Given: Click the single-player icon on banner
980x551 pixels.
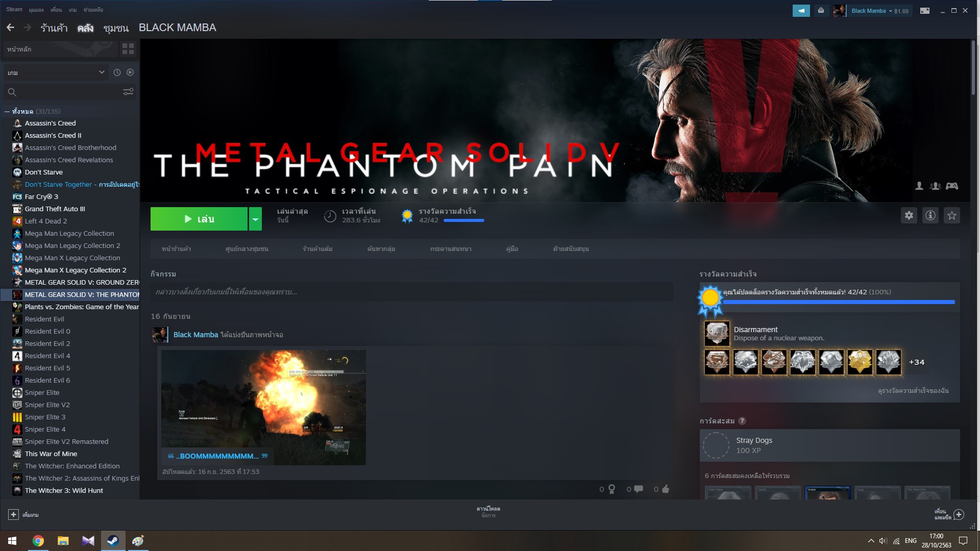Looking at the screenshot, I should tap(919, 186).
